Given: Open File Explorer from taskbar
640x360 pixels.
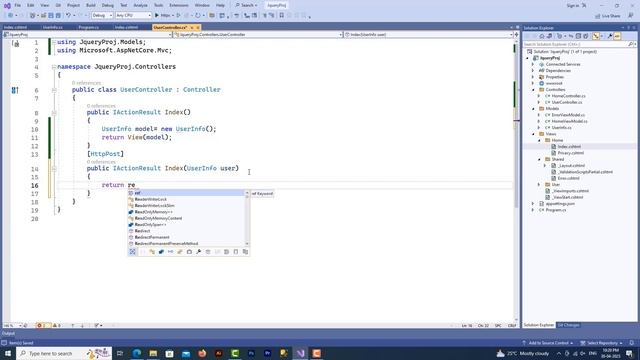Looking at the screenshot, I should [153, 353].
